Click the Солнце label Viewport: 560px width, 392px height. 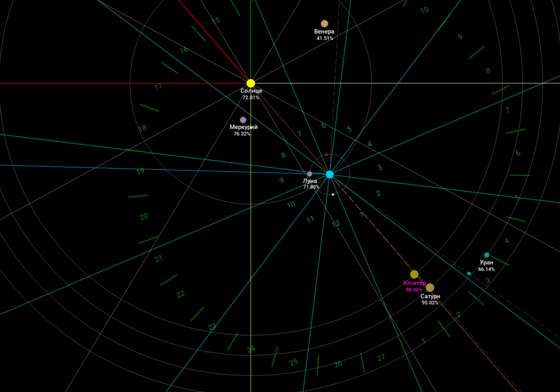[x=251, y=91]
